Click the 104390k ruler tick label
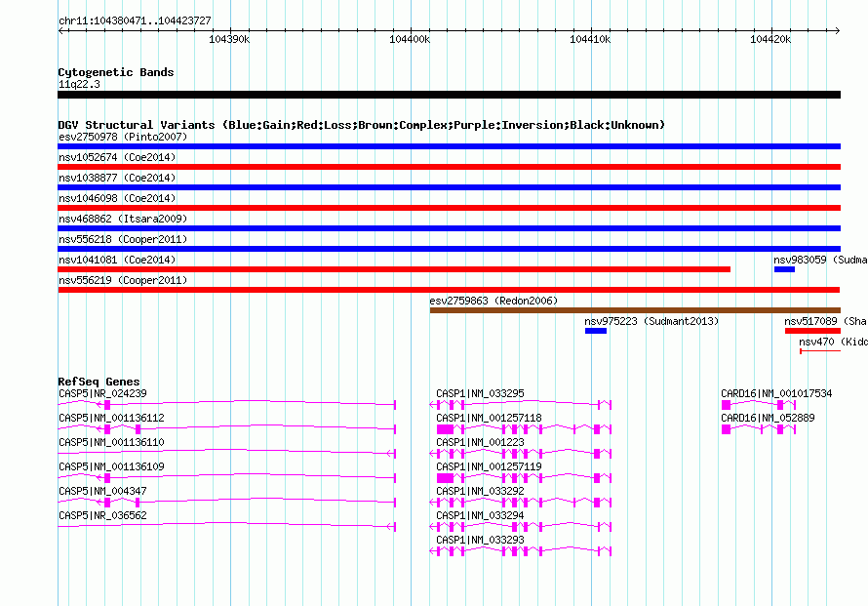This screenshot has height=606, width=868. click(x=229, y=39)
